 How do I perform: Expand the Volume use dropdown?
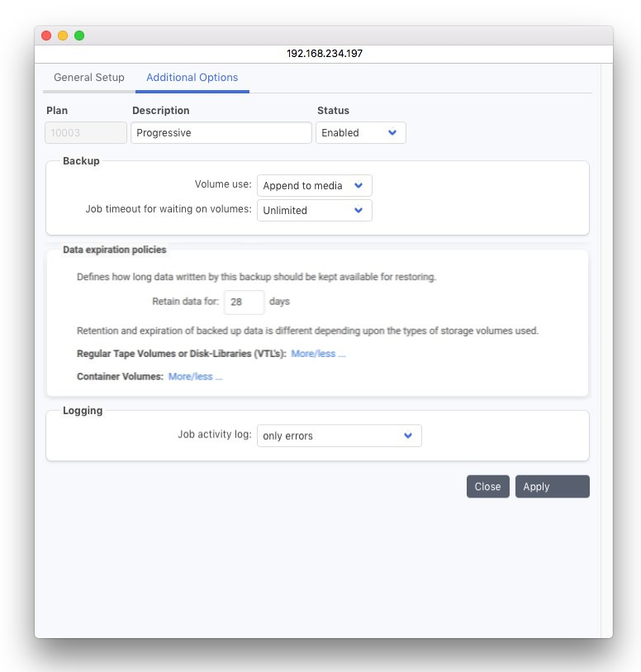(314, 186)
